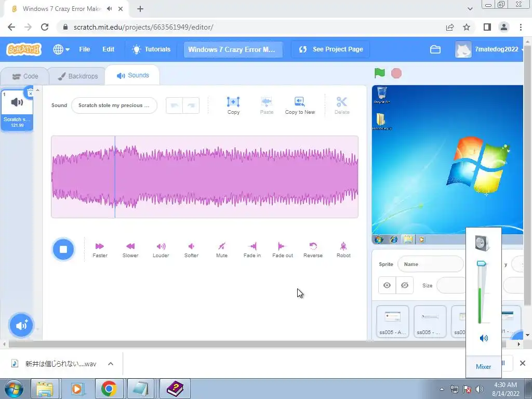Open Windows Explorer from taskbar
The height and width of the screenshot is (399, 532).
(45, 389)
